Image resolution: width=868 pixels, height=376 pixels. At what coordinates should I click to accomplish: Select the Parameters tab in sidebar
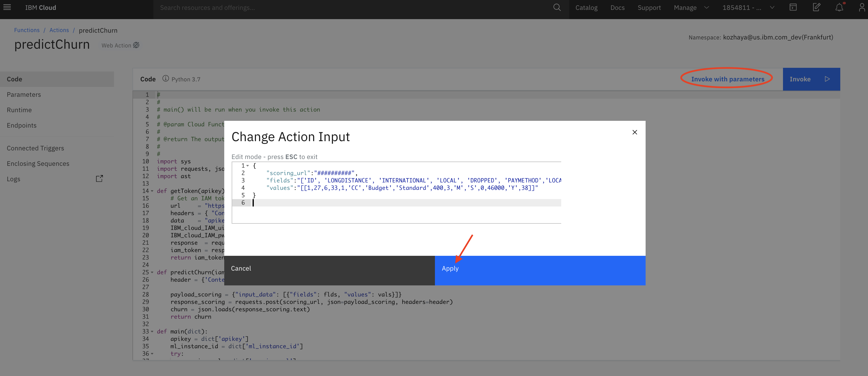pos(24,94)
